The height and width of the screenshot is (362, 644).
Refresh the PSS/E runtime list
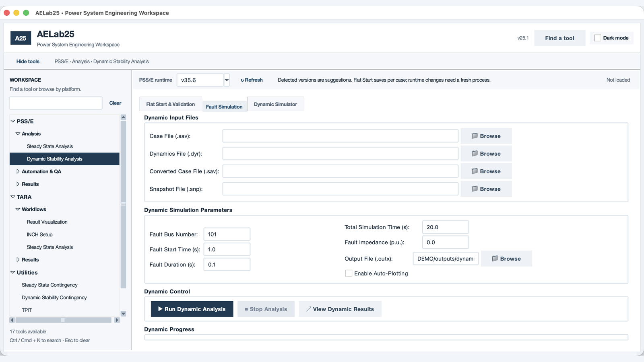tap(252, 80)
